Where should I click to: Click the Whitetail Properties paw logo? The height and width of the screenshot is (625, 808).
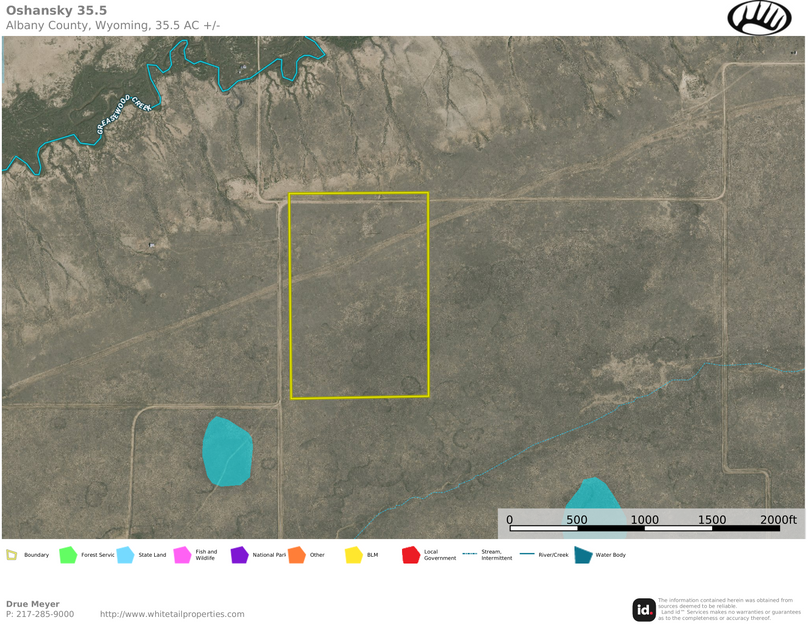point(759,18)
